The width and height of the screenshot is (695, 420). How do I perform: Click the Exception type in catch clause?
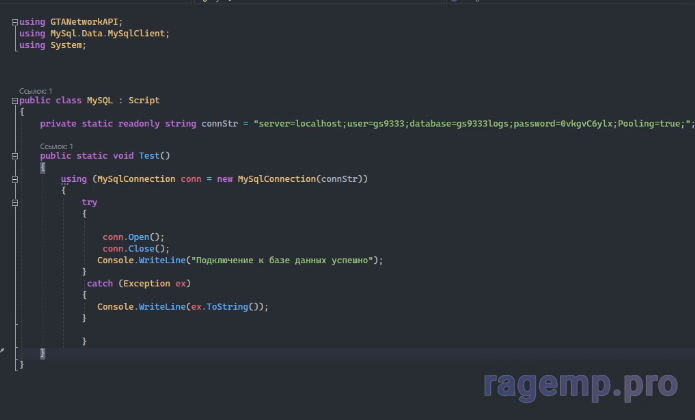tap(148, 283)
